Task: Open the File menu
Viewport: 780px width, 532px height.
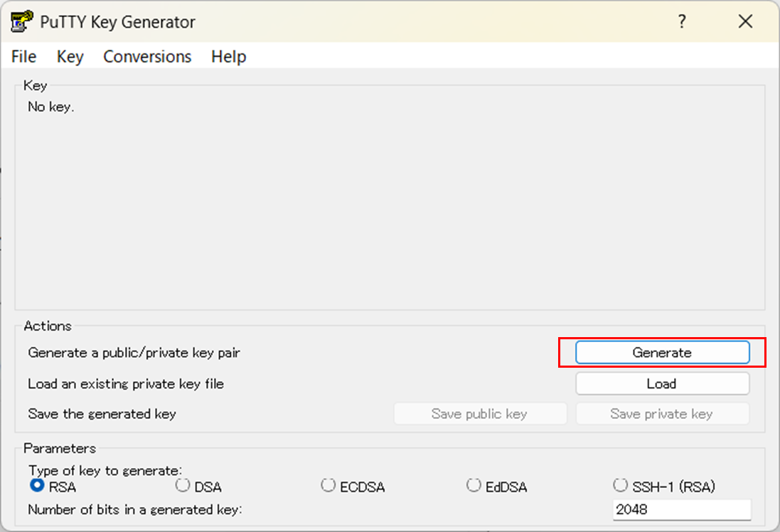Action: point(23,56)
